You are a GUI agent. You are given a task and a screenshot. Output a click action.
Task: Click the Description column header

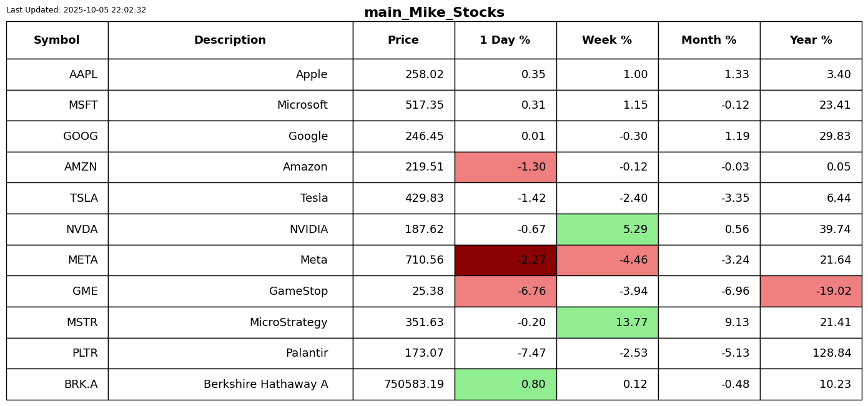[230, 41]
